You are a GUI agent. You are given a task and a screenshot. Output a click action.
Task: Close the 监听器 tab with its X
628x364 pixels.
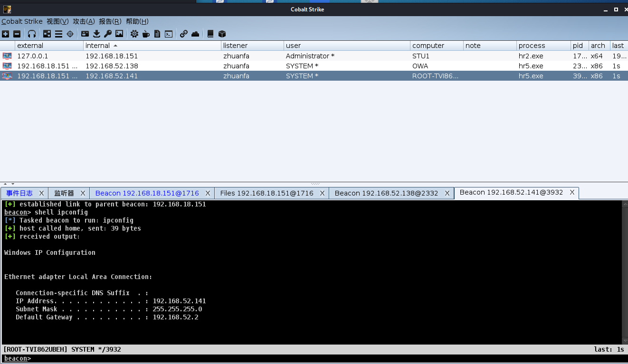[x=83, y=193]
